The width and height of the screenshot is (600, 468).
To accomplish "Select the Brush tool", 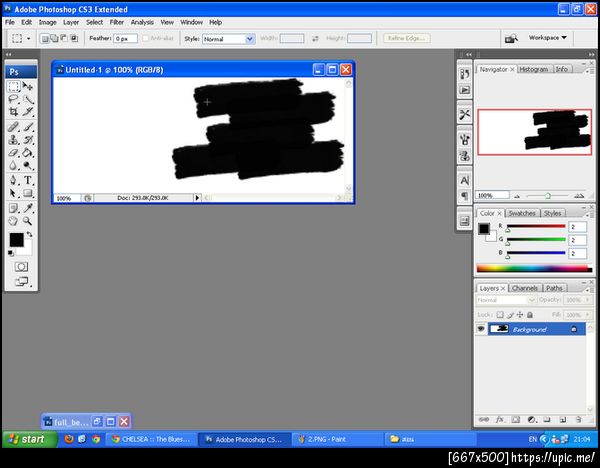I will 28,127.
